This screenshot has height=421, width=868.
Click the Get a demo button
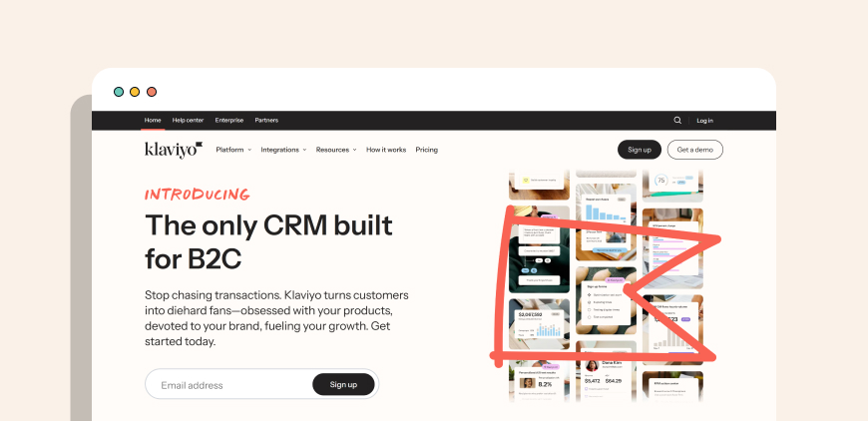pyautogui.click(x=694, y=150)
